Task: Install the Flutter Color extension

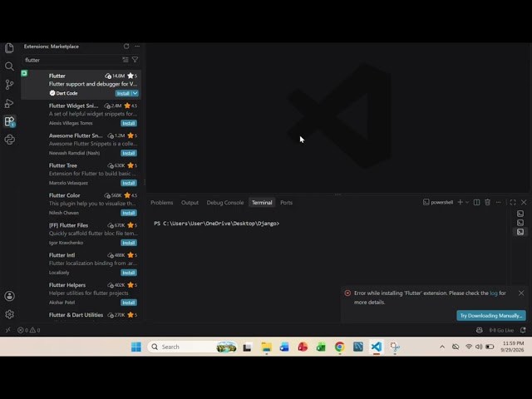Action: pyautogui.click(x=129, y=213)
